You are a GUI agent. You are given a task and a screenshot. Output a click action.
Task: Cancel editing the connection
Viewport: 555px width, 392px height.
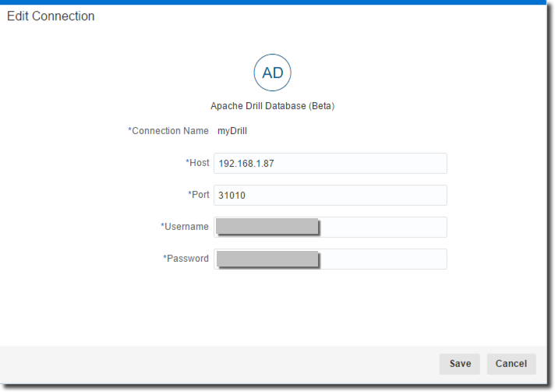point(511,364)
